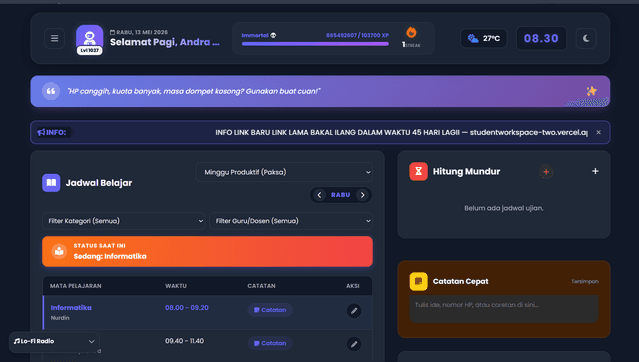Viewport: 639px width, 362px height.
Task: Click the XP progress bar
Action: [x=315, y=44]
